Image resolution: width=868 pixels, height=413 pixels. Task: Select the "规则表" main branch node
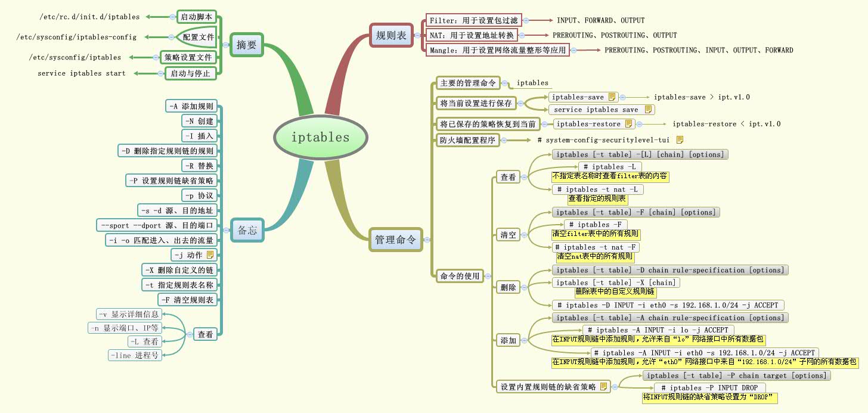(x=391, y=35)
